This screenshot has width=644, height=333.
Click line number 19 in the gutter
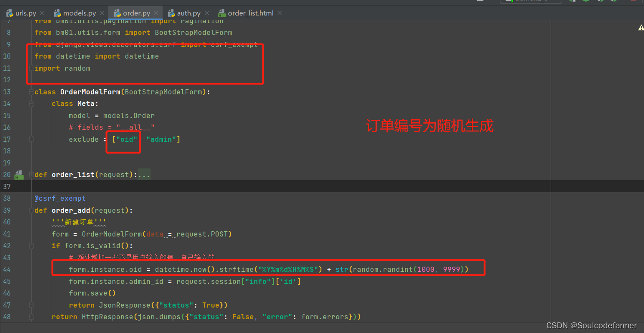click(7, 163)
